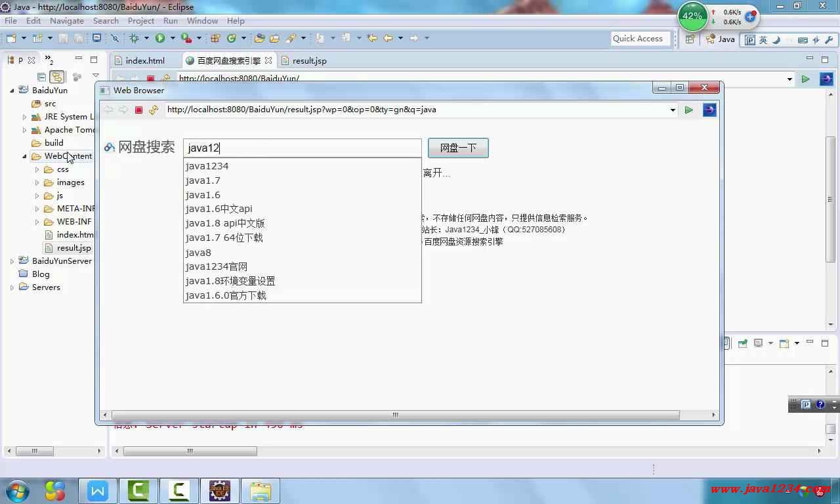
Task: Click the pin console icon in bottom panel
Action: tap(743, 343)
